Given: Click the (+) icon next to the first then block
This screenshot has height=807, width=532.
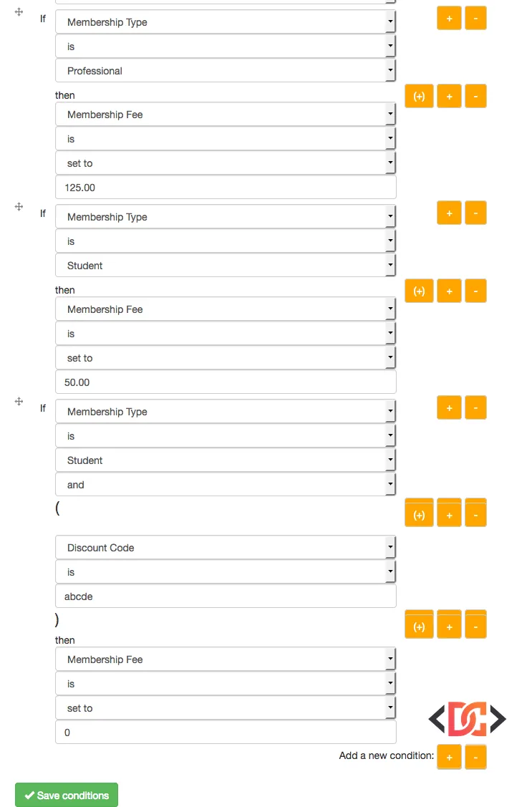Looking at the screenshot, I should [x=419, y=96].
